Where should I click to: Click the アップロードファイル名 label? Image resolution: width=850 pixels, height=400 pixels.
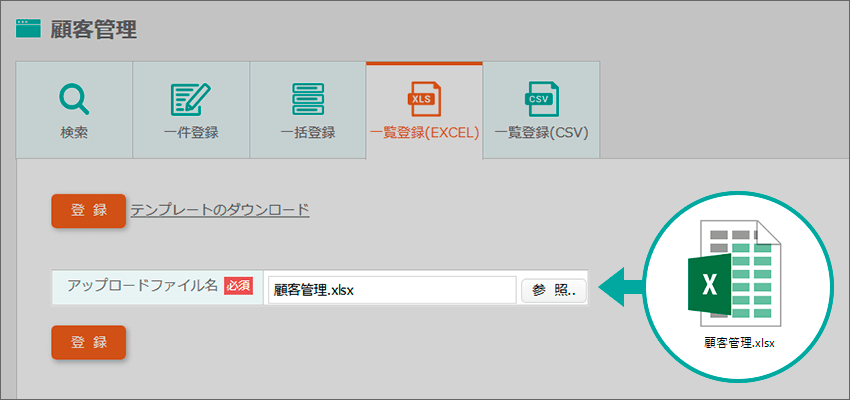(143, 285)
